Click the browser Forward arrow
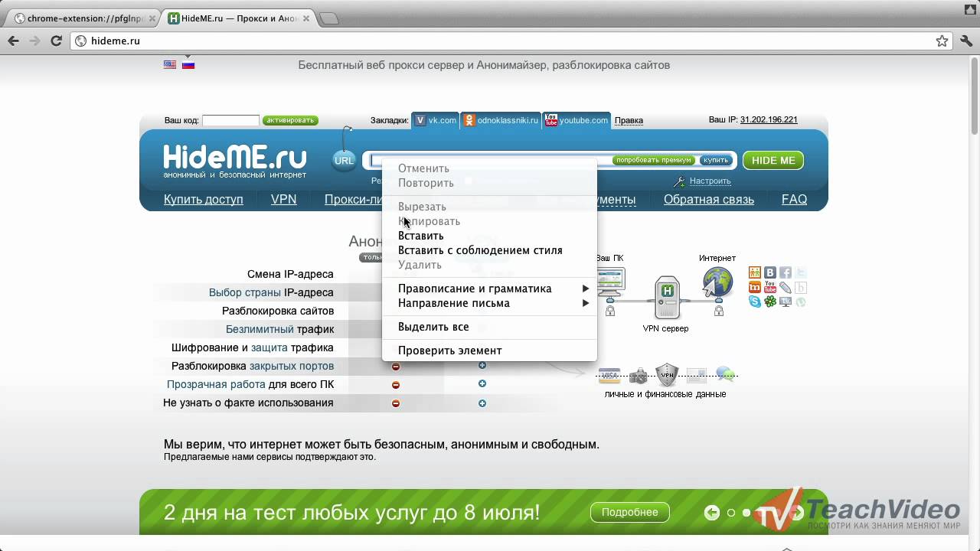The height and width of the screenshot is (551, 980). point(34,41)
